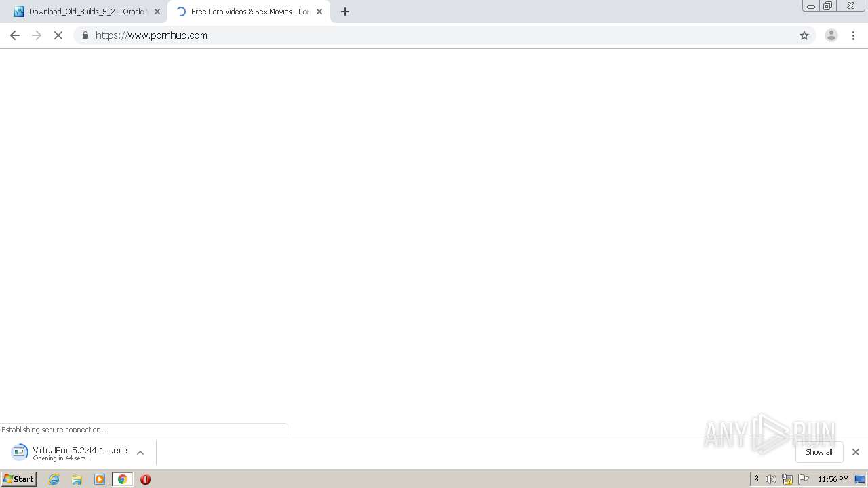Select the Chrome taskbar button
The image size is (868, 488).
(x=123, y=479)
